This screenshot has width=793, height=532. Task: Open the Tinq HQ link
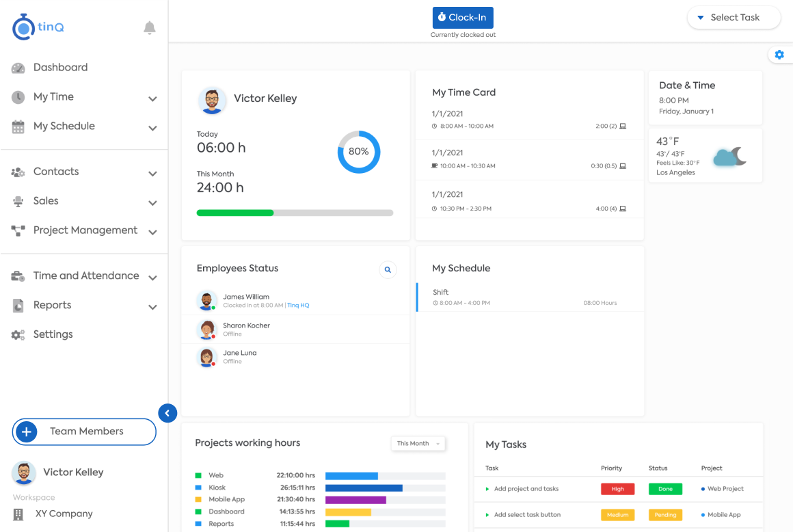point(298,306)
